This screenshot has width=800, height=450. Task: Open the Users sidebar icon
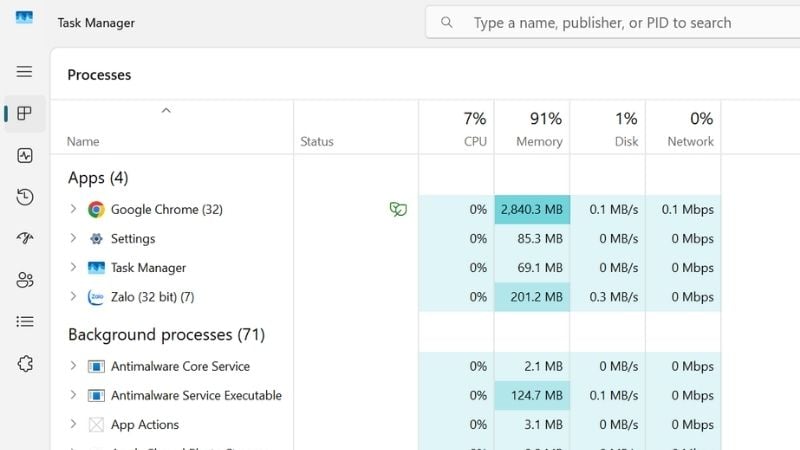coord(24,280)
